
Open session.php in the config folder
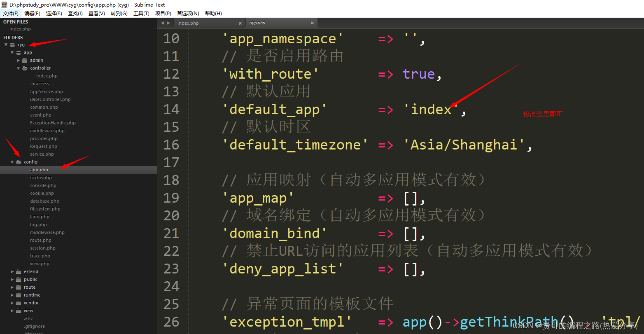pyautogui.click(x=43, y=248)
